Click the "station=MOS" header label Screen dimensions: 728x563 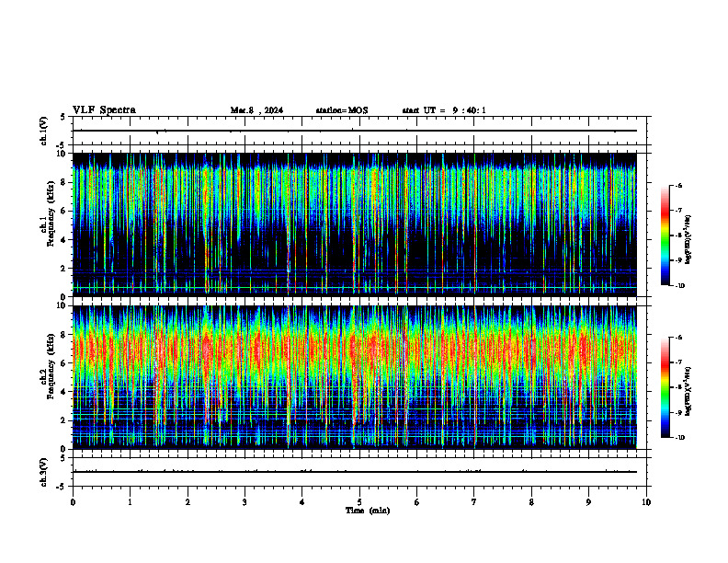point(342,110)
